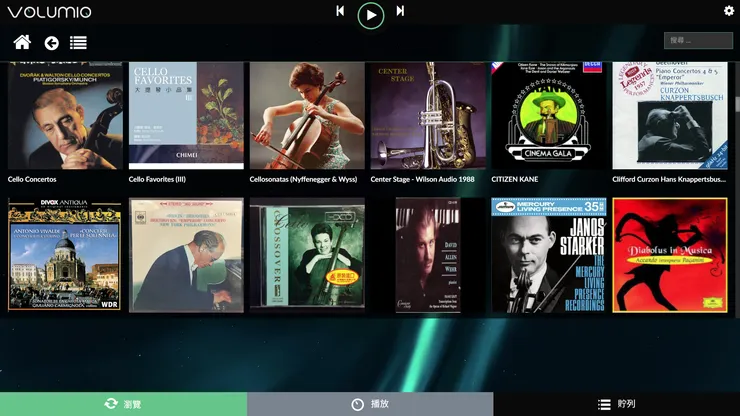Open the Emperor Concerto pianist album cover
Image resolution: width=740 pixels, height=416 pixels.
point(186,255)
